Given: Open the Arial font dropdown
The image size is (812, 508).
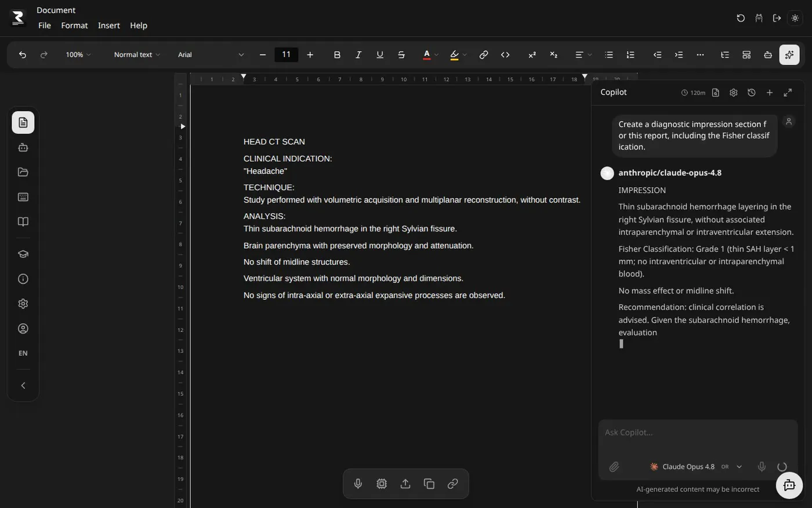Looking at the screenshot, I should pos(211,55).
